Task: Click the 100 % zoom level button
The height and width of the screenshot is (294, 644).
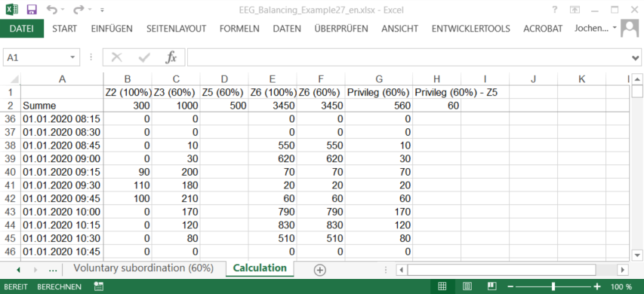Action: click(x=621, y=286)
